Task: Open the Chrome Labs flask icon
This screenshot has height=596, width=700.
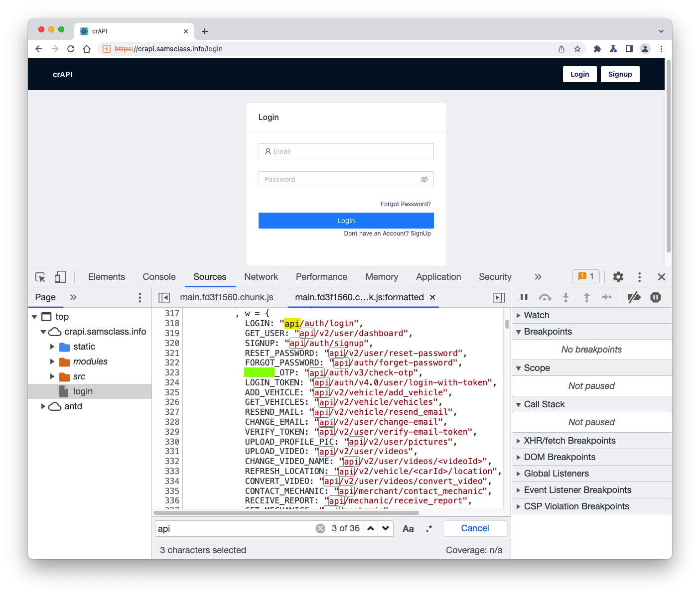Action: (x=613, y=49)
